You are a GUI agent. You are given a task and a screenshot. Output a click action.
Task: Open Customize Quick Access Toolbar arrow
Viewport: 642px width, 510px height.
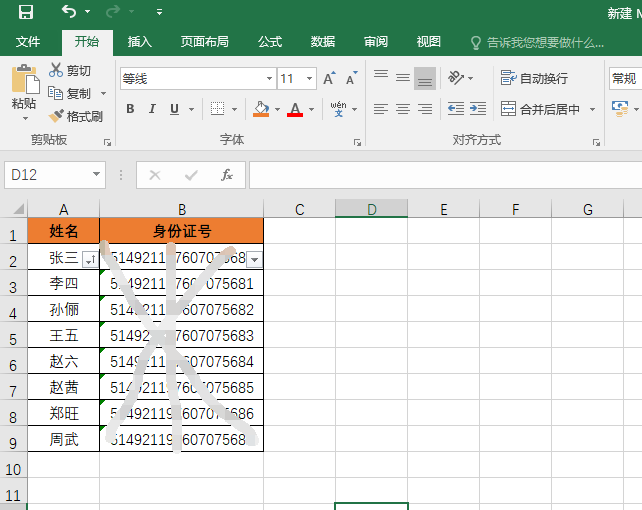pyautogui.click(x=159, y=12)
